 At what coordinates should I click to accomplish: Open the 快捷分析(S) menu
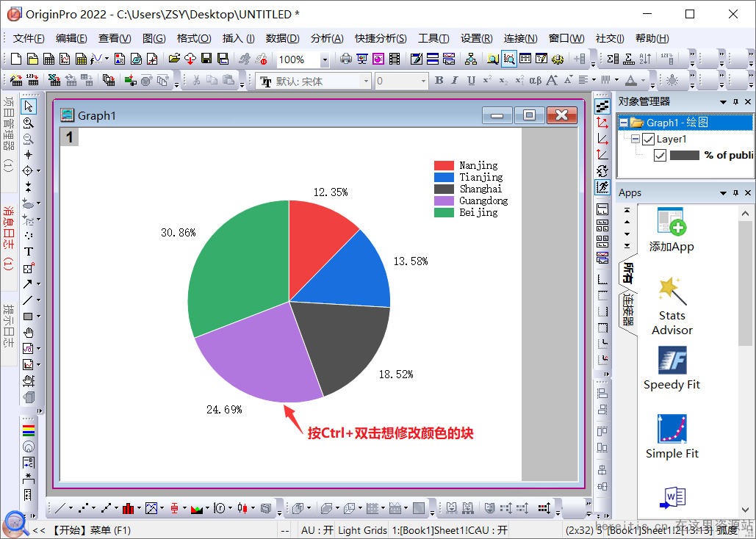click(381, 39)
